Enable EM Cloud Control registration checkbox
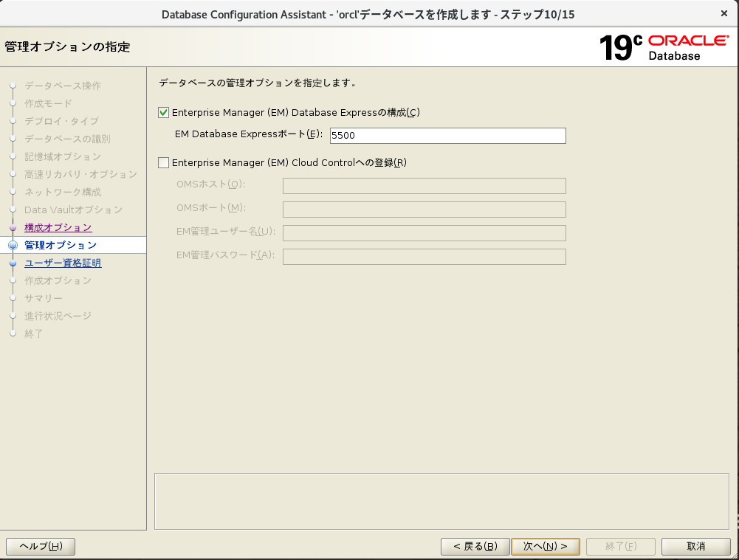 [164, 163]
